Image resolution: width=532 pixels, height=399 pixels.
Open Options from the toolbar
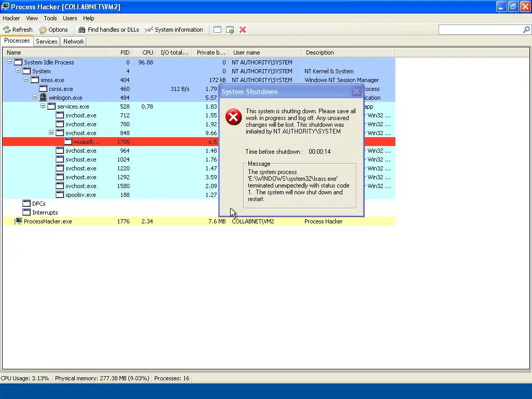(x=54, y=30)
